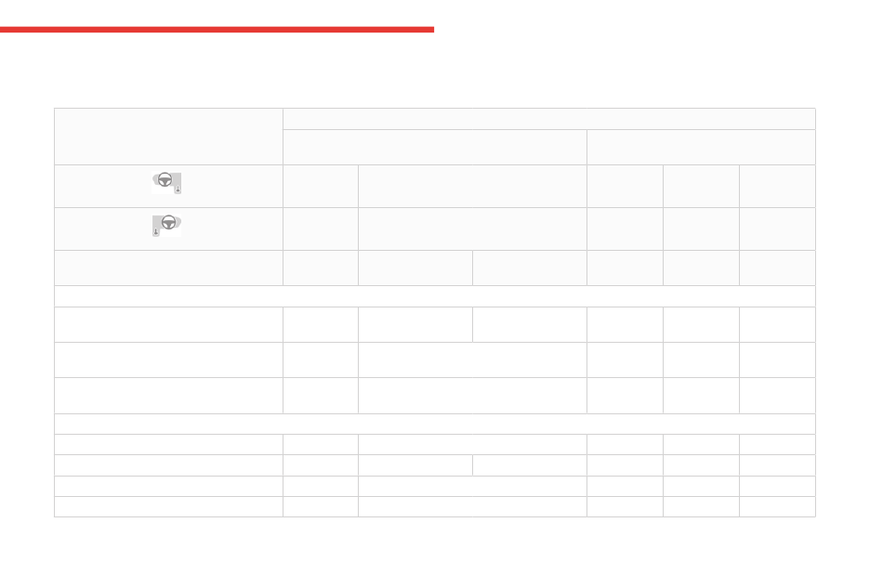This screenshot has height=588, width=883.
Task: Click the thermometer symbol in the upper steering wheel icon
Action: coord(178,189)
